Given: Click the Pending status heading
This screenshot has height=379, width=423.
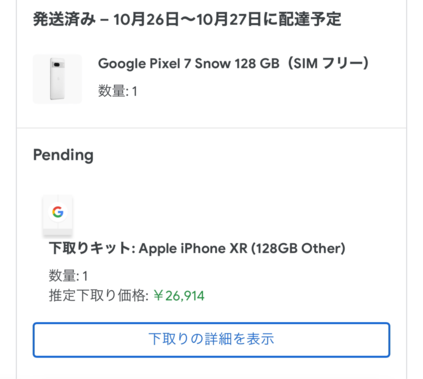Looking at the screenshot, I should click(63, 155).
